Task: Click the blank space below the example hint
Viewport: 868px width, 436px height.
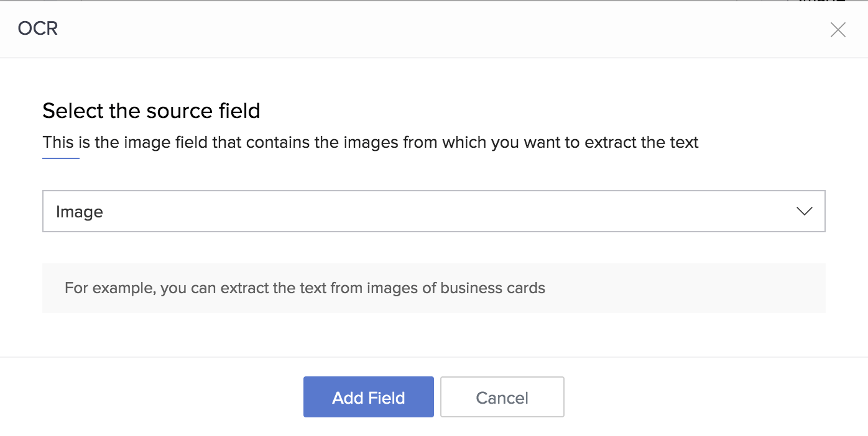Action: (433, 335)
